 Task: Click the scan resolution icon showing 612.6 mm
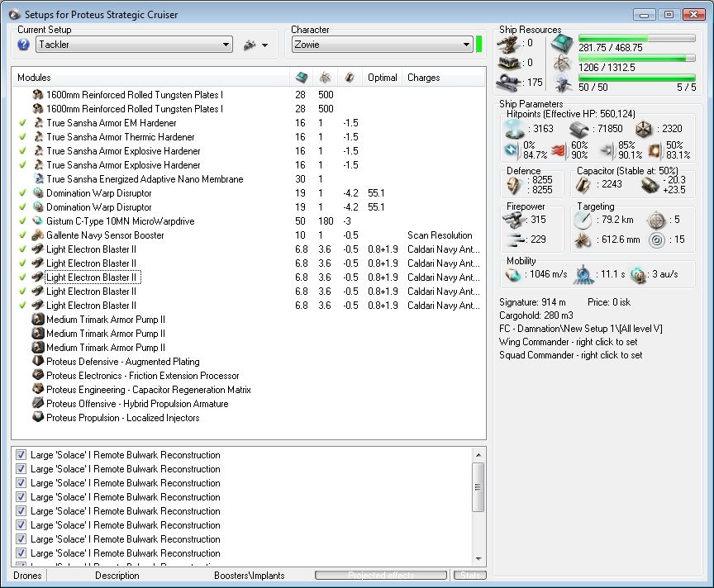(x=583, y=239)
